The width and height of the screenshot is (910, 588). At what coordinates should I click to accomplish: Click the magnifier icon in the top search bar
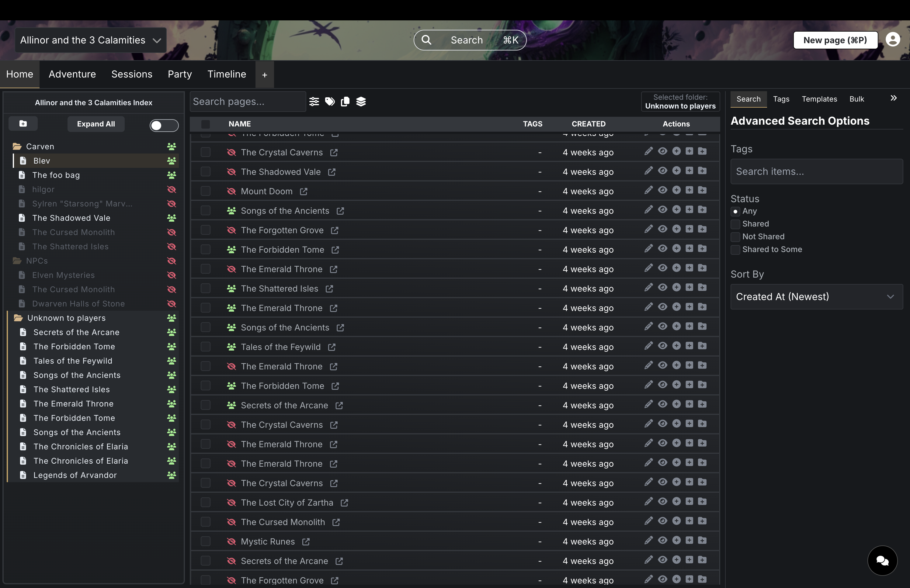point(426,40)
